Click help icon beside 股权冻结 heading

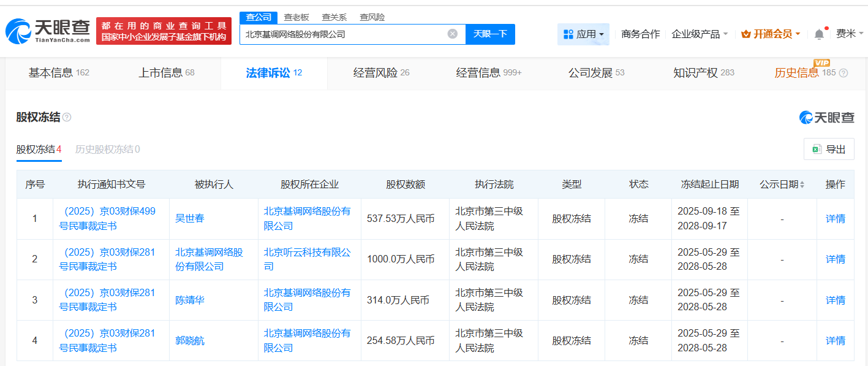(x=67, y=117)
